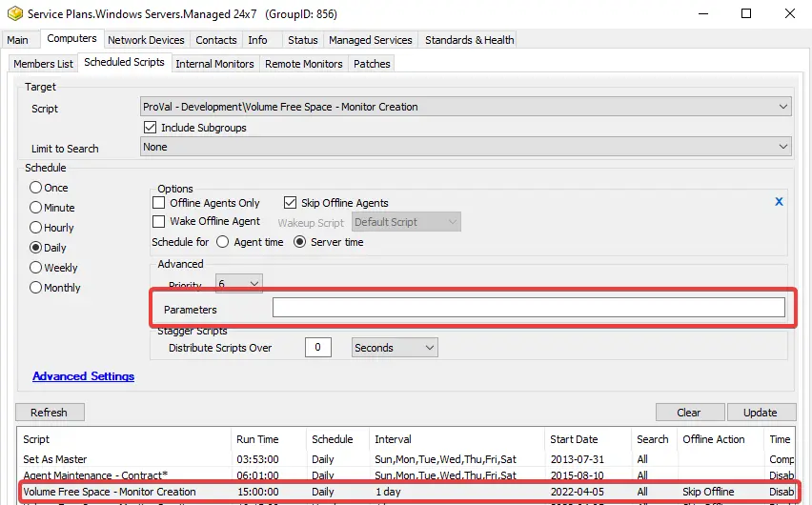812x505 pixels.
Task: Click the group window title icon
Action: pyautogui.click(x=15, y=13)
